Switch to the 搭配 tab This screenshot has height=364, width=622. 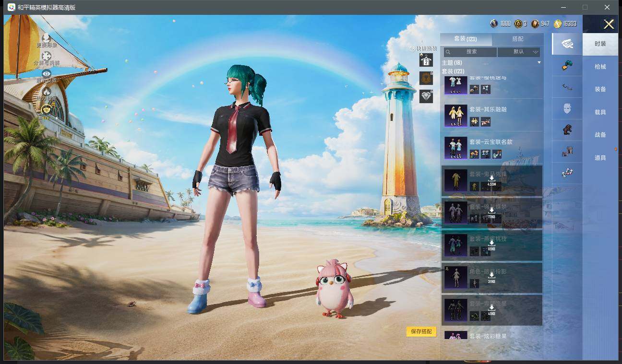click(x=518, y=39)
